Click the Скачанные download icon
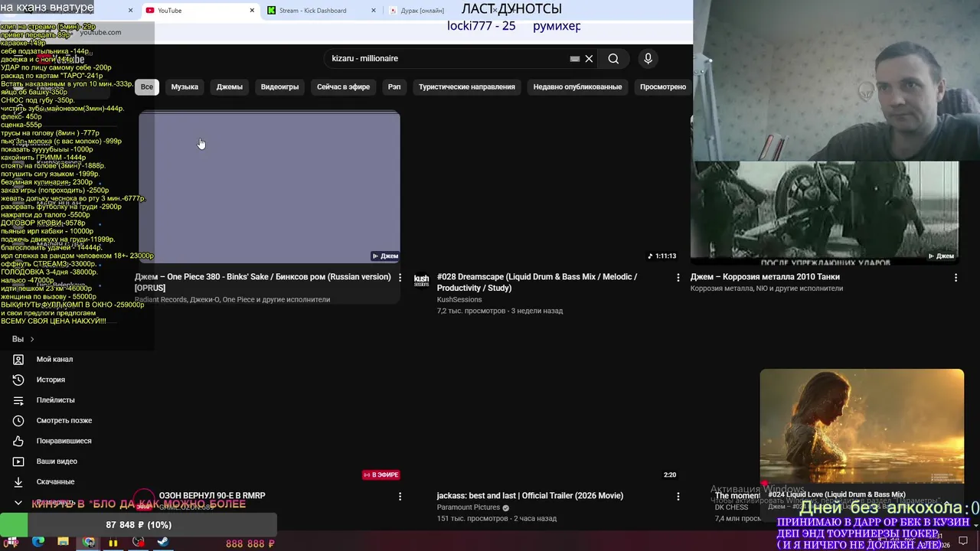Image resolution: width=980 pixels, height=551 pixels. click(18, 482)
